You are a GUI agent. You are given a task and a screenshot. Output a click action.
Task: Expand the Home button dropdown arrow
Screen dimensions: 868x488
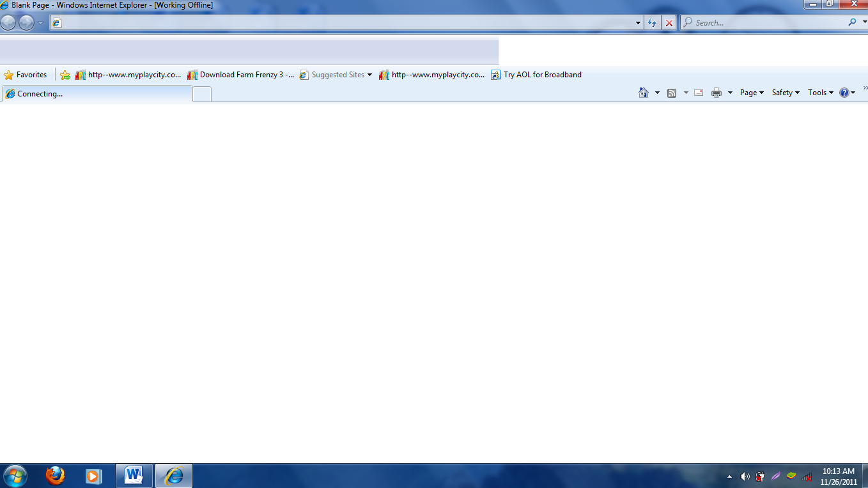[657, 93]
